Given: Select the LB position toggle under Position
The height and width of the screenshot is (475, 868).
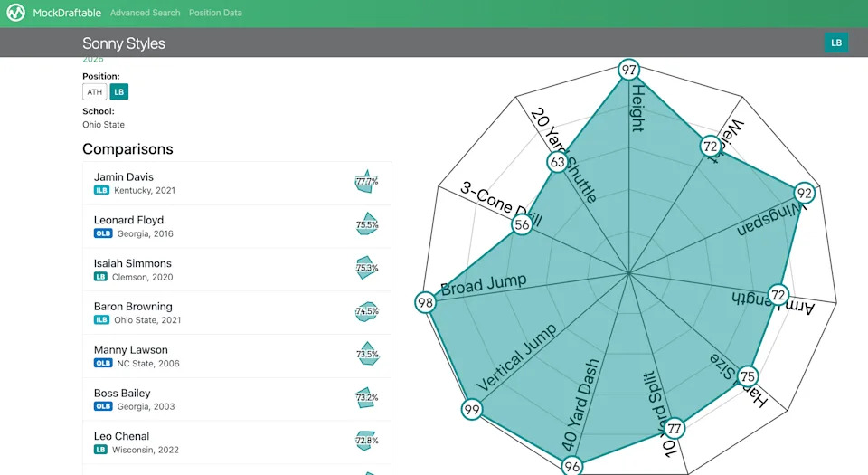Looking at the screenshot, I should point(119,92).
